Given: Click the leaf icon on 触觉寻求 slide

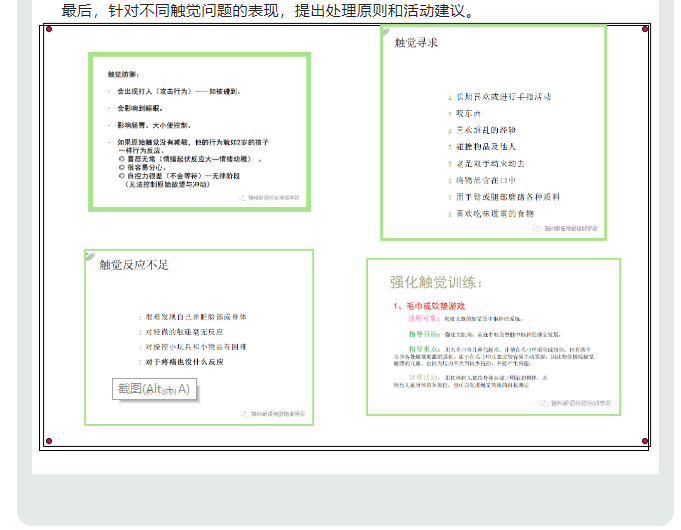Looking at the screenshot, I should (x=385, y=34).
